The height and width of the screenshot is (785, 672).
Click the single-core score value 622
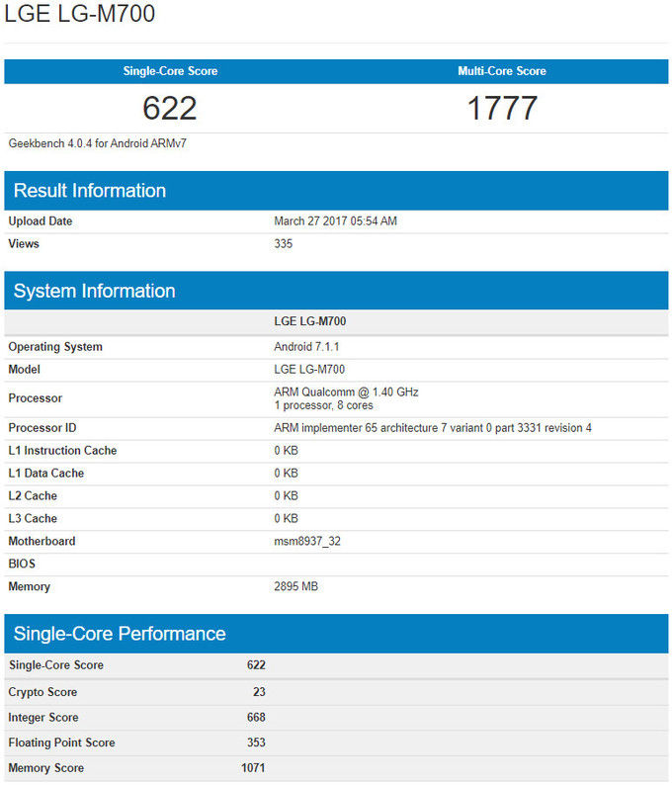click(x=170, y=108)
